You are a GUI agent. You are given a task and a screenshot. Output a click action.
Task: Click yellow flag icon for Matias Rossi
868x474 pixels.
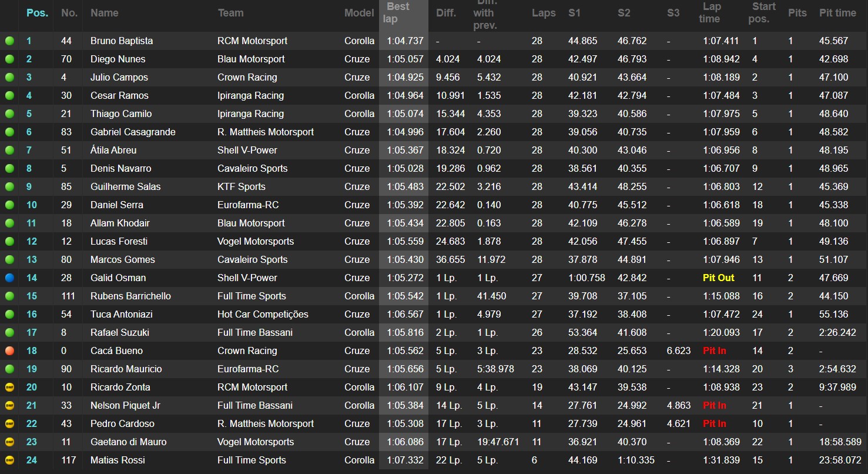tap(9, 460)
